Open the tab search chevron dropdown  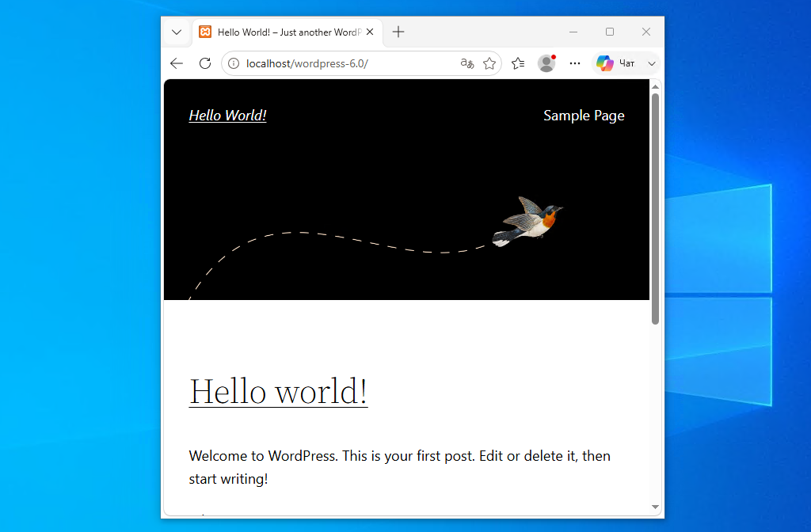[x=177, y=32]
